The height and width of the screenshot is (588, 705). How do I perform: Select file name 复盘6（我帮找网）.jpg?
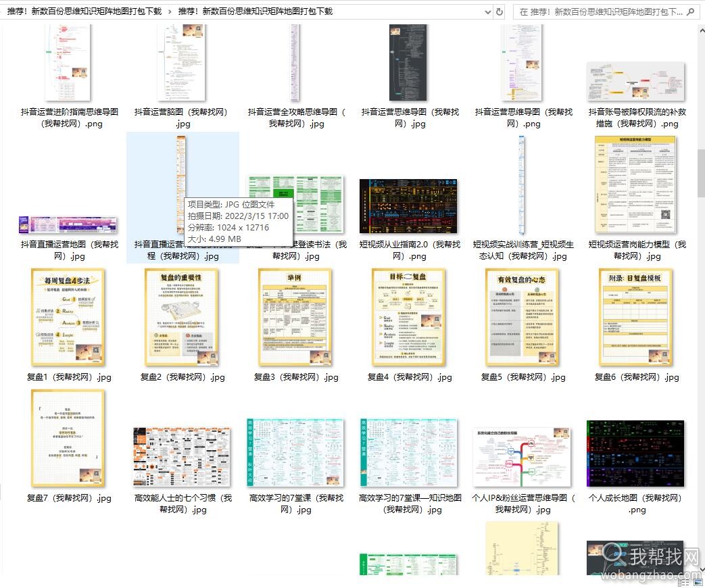637,377
